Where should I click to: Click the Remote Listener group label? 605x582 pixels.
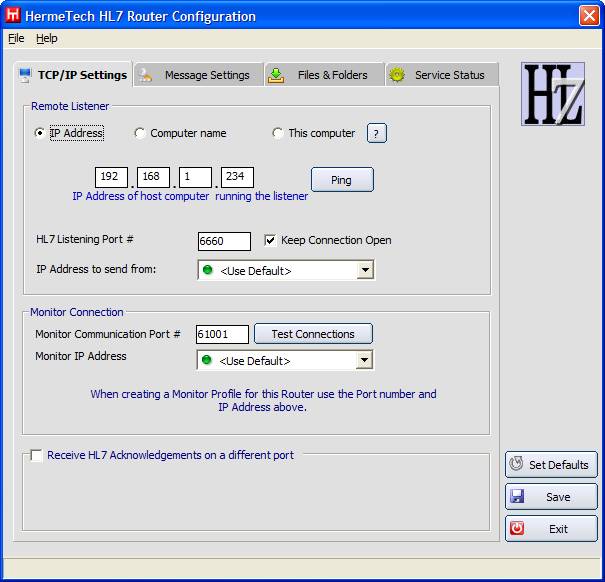click(x=70, y=106)
